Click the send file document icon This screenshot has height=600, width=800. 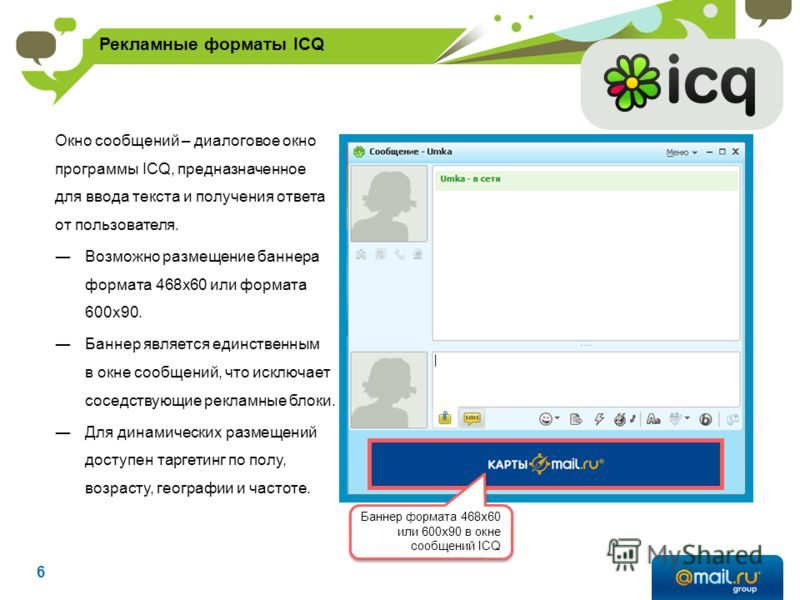pyautogui.click(x=576, y=419)
